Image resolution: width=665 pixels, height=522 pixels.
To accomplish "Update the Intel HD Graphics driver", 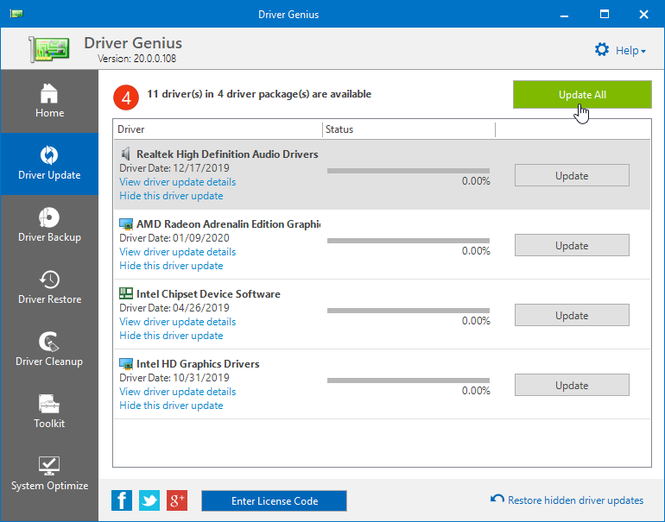I will pyautogui.click(x=572, y=385).
